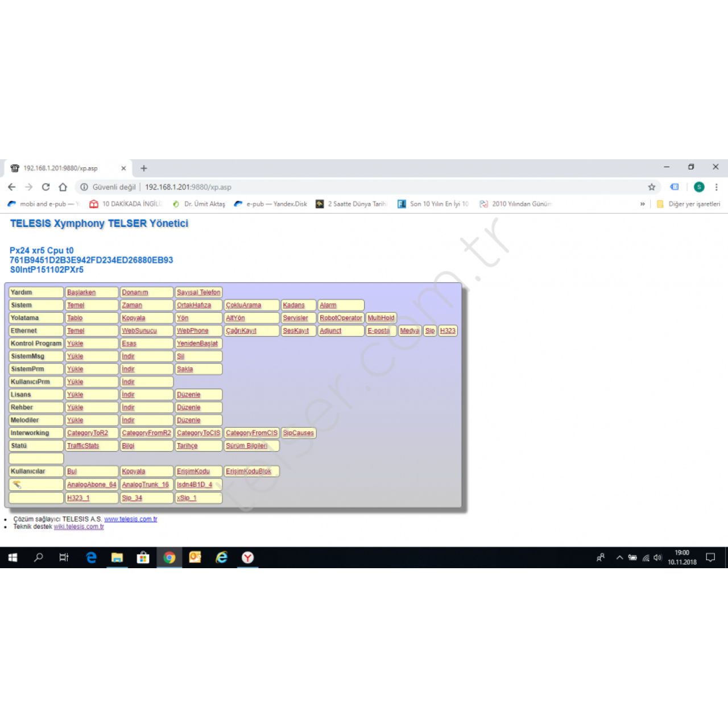Click the back navigation arrow
The height and width of the screenshot is (728, 728).
[x=12, y=187]
